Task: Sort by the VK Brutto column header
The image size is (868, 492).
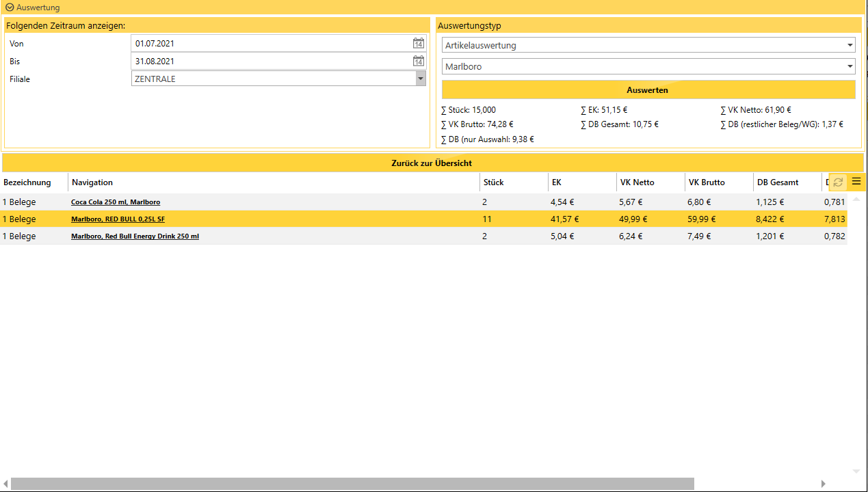Action: click(x=720, y=182)
